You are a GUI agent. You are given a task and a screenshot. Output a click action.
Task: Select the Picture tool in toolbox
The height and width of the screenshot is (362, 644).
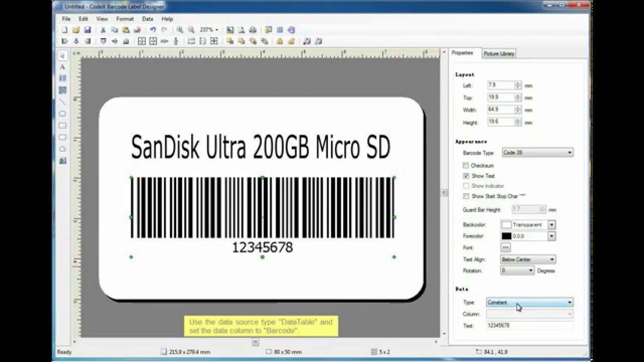pyautogui.click(x=62, y=161)
